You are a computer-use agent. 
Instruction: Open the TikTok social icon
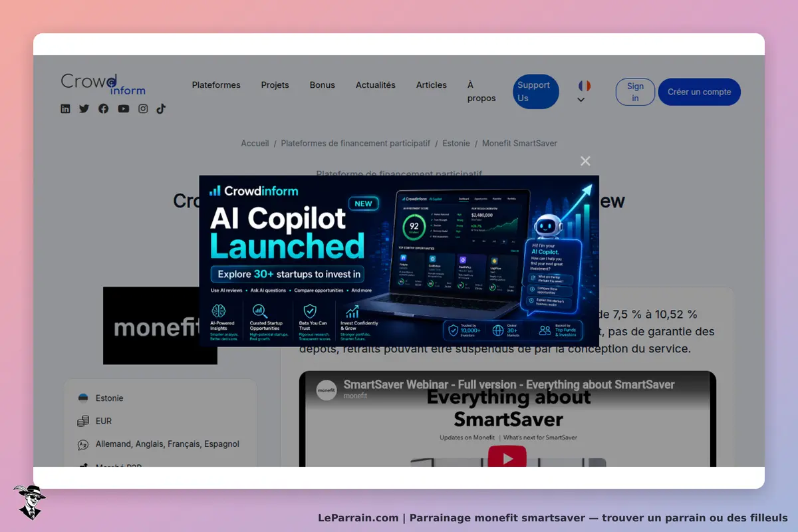pos(161,109)
